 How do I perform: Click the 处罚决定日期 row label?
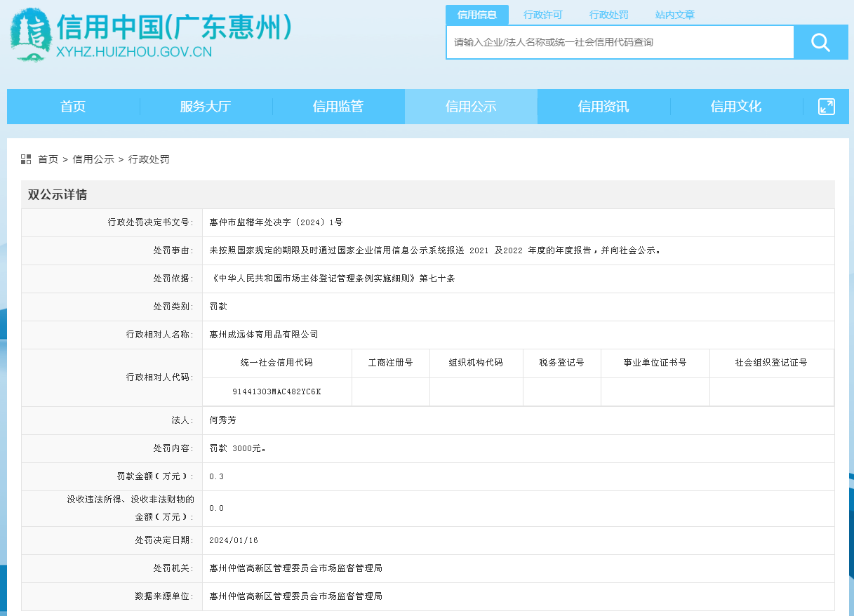coord(164,540)
